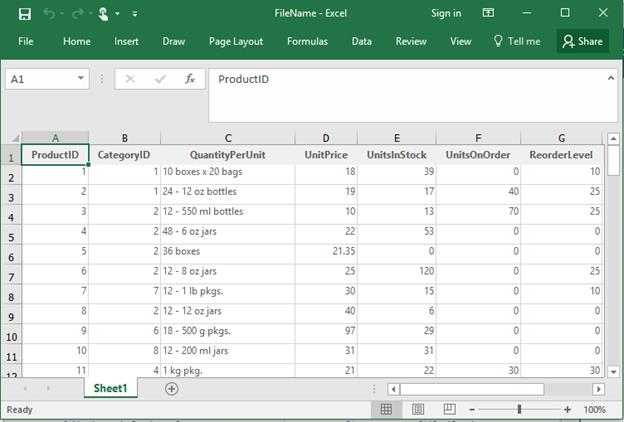Screen dimensions: 624x422
Task: Open the File tab
Action: tap(26, 41)
